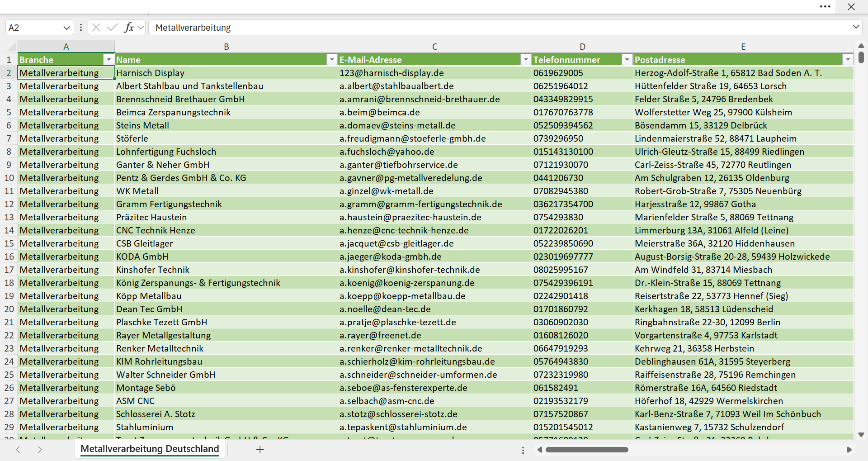Image resolution: width=868 pixels, height=461 pixels.
Task: Open the Branche column filter dropdown
Action: pos(108,60)
